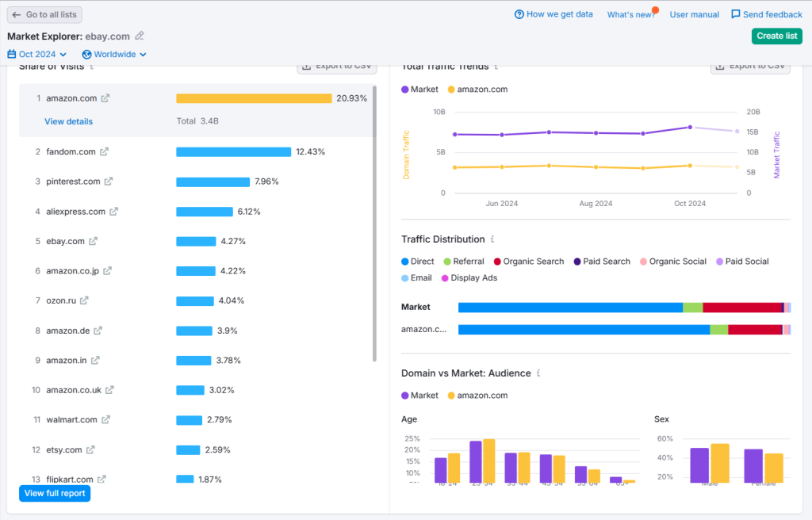Select ozon.ru row name
Viewport: 812px width, 520px height.
pyautogui.click(x=61, y=300)
